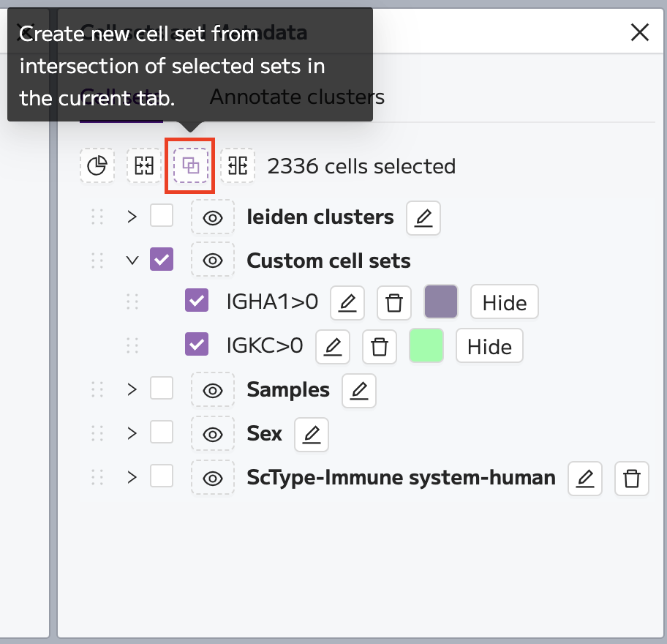
Task: Toggle visibility eye for Sex
Action: [213, 434]
